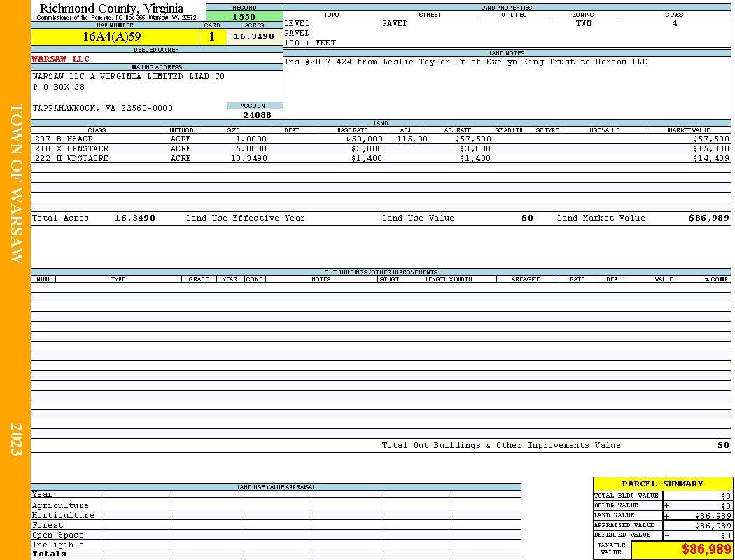Click the size value 10.3490

pyautogui.click(x=249, y=158)
